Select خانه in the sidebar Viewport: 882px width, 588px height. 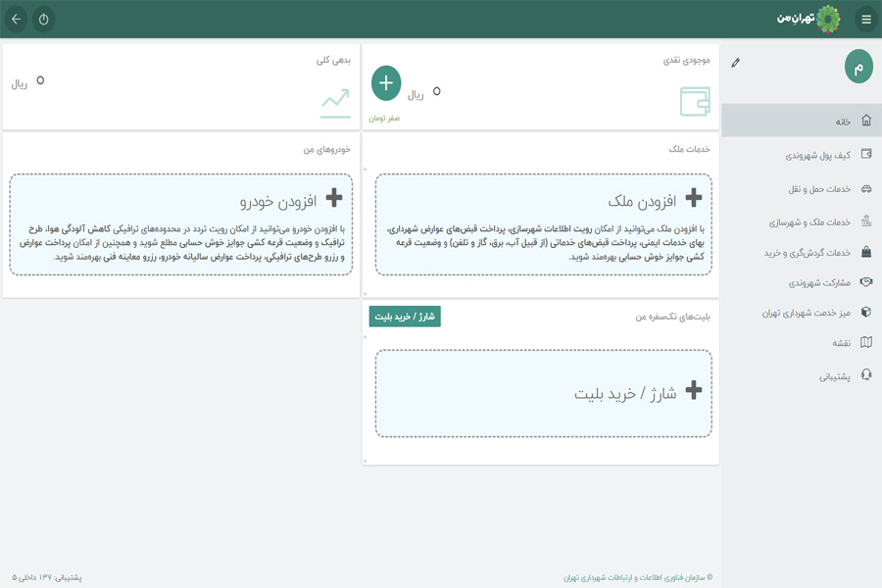(x=802, y=121)
